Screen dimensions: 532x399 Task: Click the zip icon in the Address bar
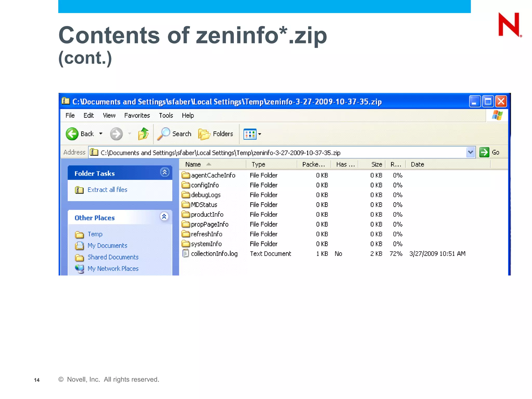pos(94,152)
